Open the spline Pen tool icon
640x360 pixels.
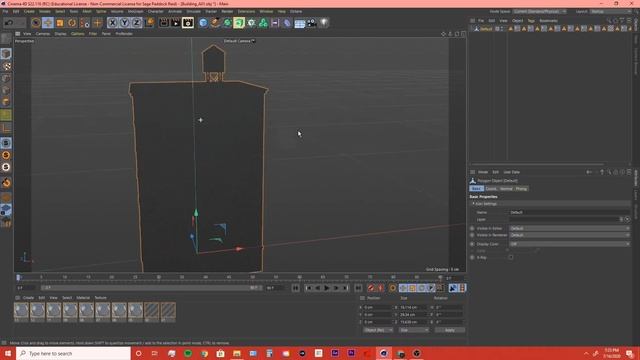point(215,23)
